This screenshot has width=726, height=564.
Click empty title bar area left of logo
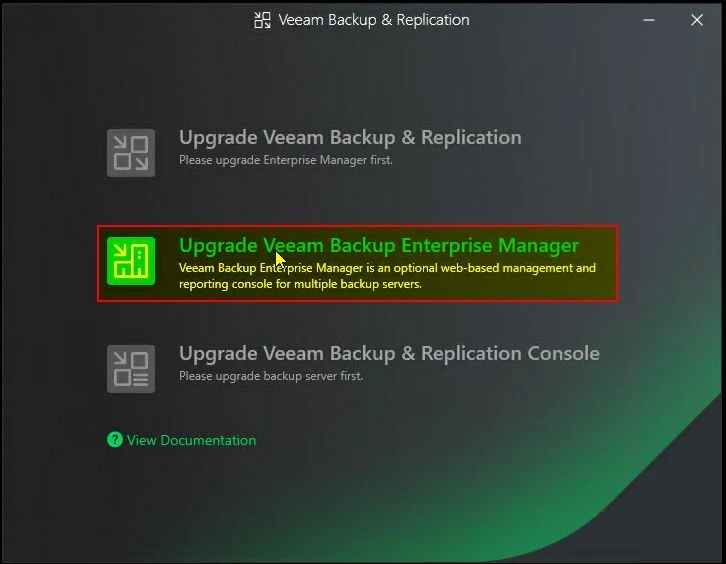(120, 20)
